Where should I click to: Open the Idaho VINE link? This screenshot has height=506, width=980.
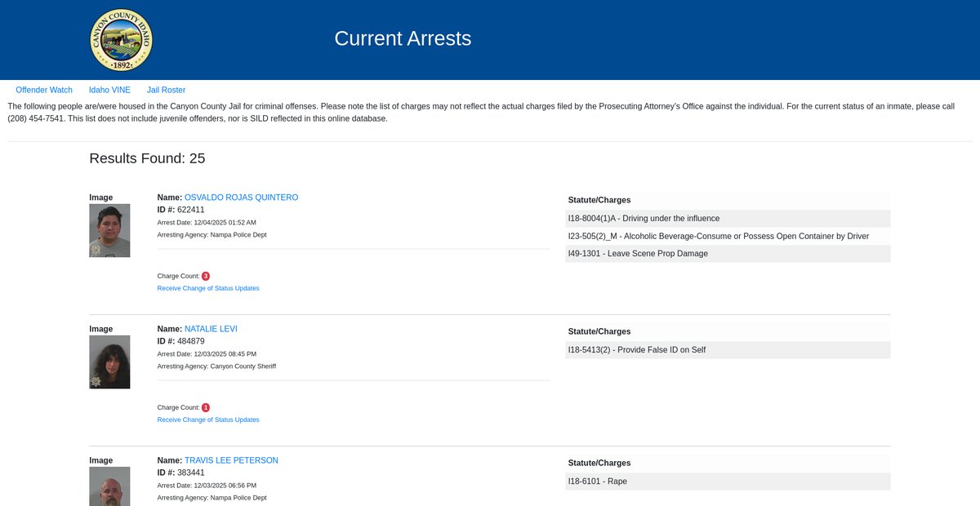(x=109, y=90)
